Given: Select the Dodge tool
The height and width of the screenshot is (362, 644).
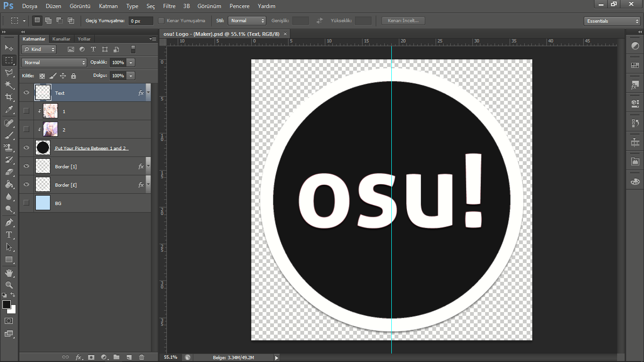Looking at the screenshot, I should coord(9,209).
